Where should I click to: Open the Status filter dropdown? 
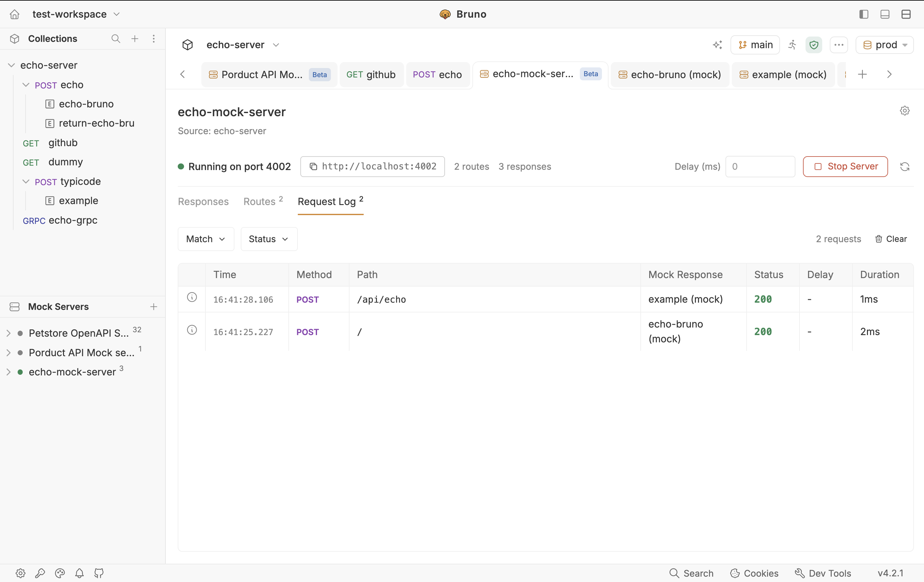click(x=269, y=239)
